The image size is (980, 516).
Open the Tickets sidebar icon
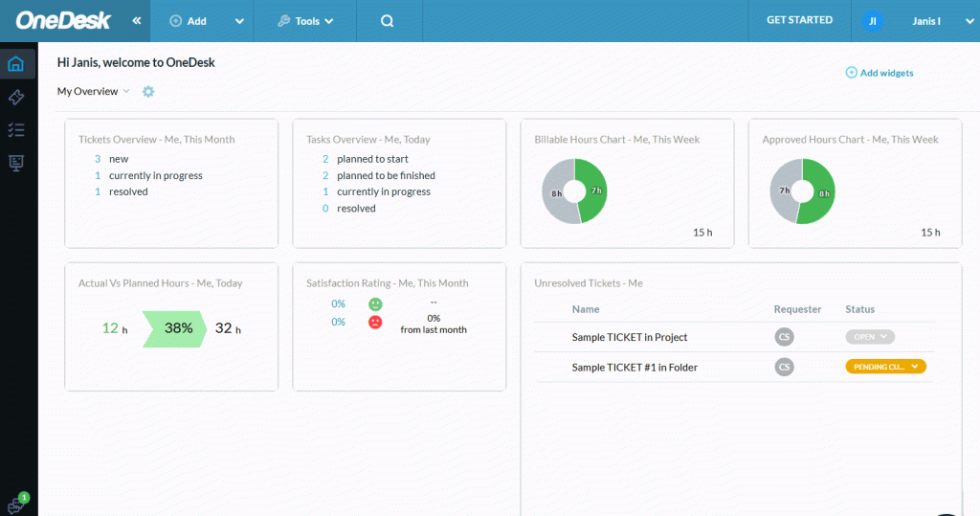(15, 98)
